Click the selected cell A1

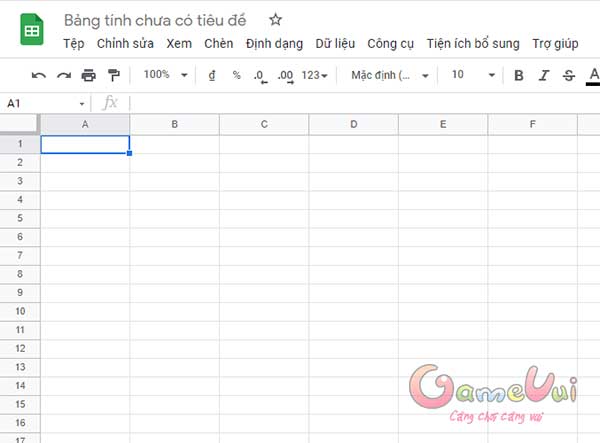coord(85,145)
